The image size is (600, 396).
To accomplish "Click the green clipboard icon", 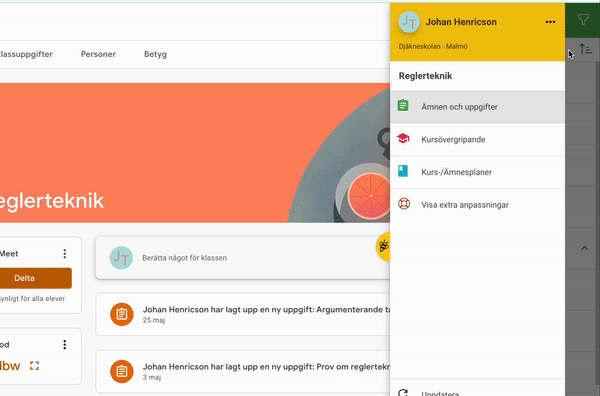I will (x=403, y=105).
